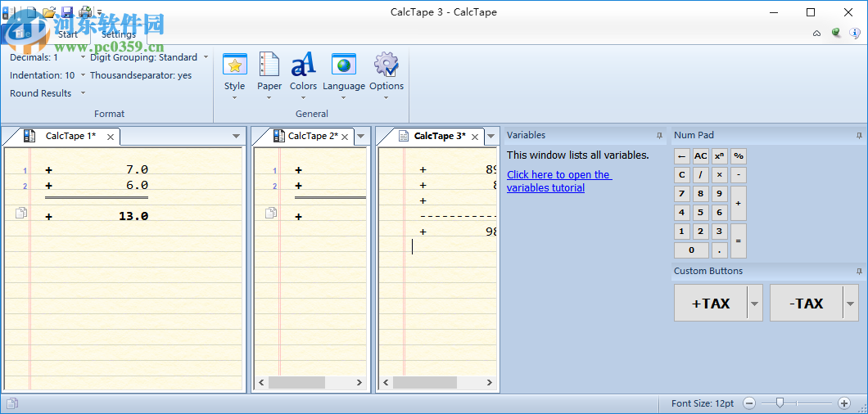This screenshot has height=414, width=868.
Task: Click the 7 key on Num Pad
Action: click(681, 194)
